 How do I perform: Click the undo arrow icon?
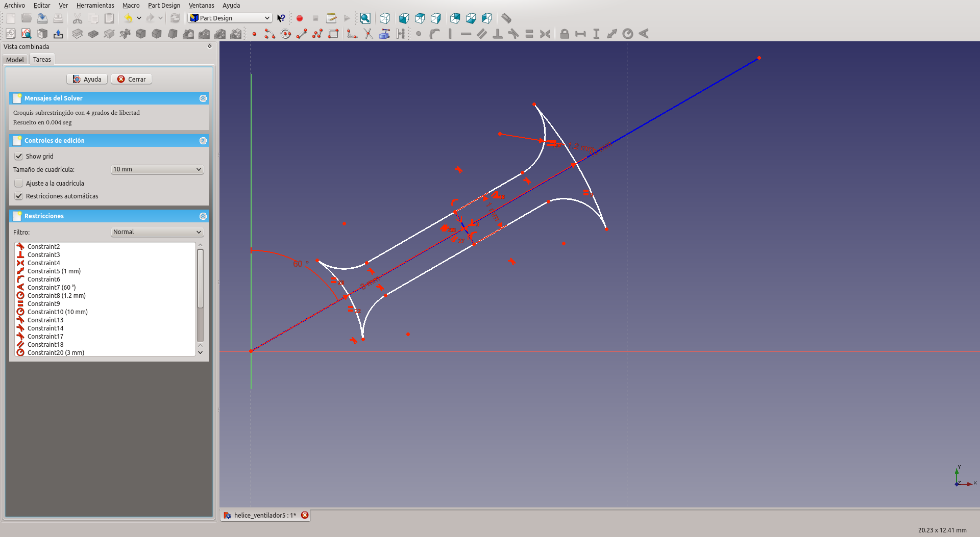click(x=128, y=18)
